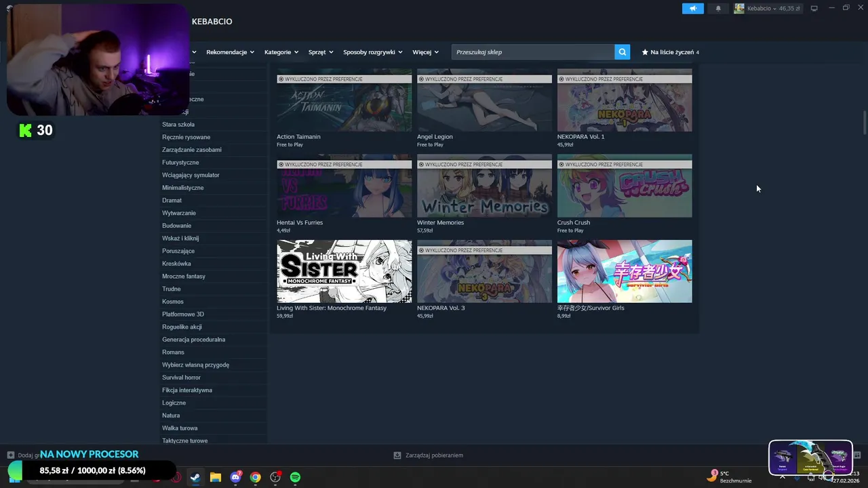This screenshot has width=868, height=488.
Task: Click the Przeszukaj sklep search field
Action: 533,52
